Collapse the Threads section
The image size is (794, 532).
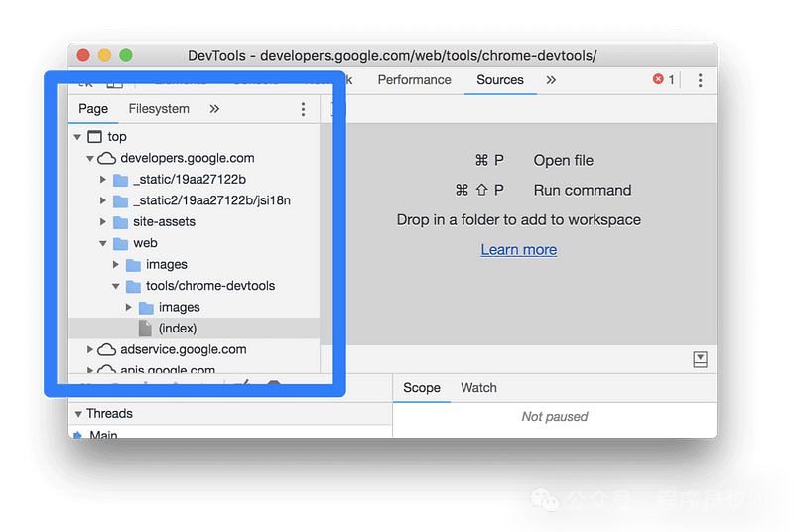[78, 414]
